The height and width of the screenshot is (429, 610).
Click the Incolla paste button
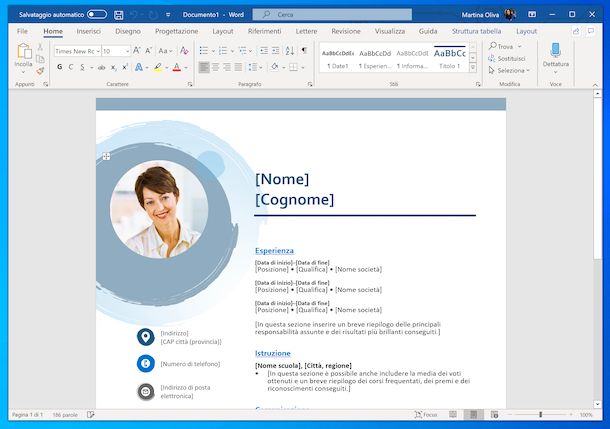click(x=23, y=58)
